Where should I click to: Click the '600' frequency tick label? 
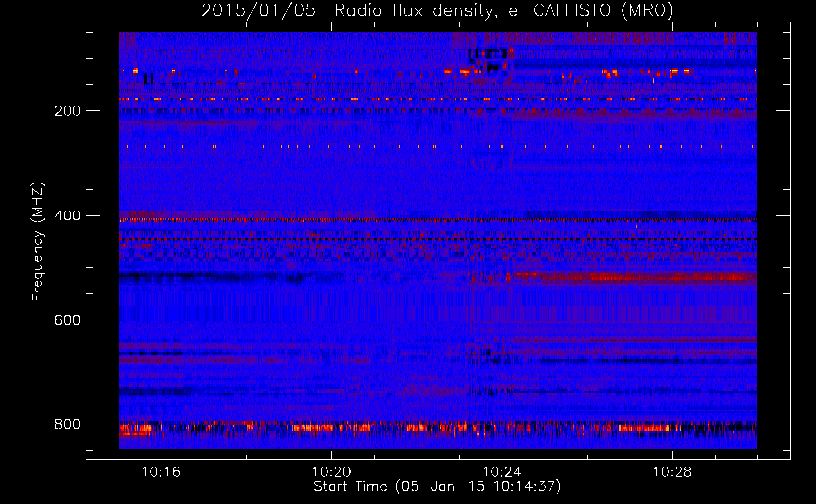coord(68,321)
